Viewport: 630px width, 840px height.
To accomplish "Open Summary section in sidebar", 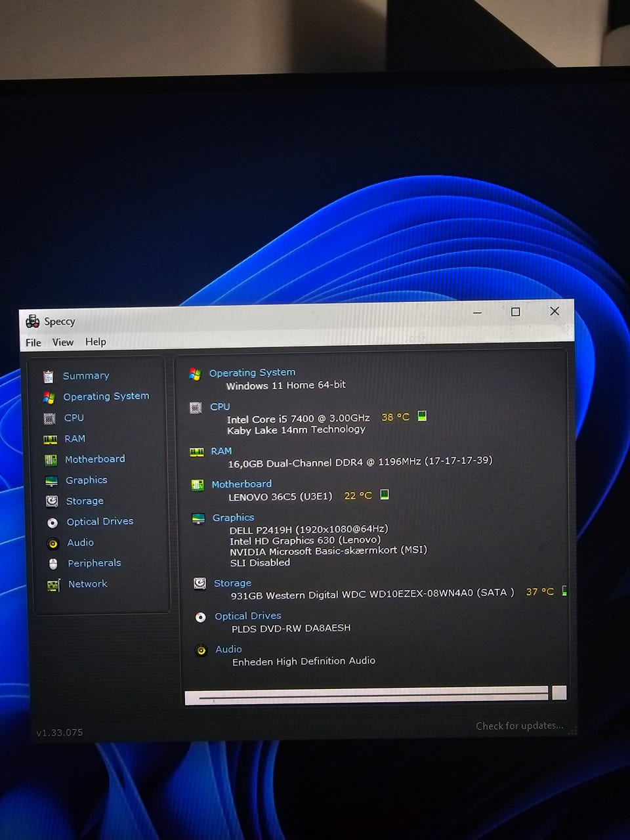I will (x=86, y=376).
